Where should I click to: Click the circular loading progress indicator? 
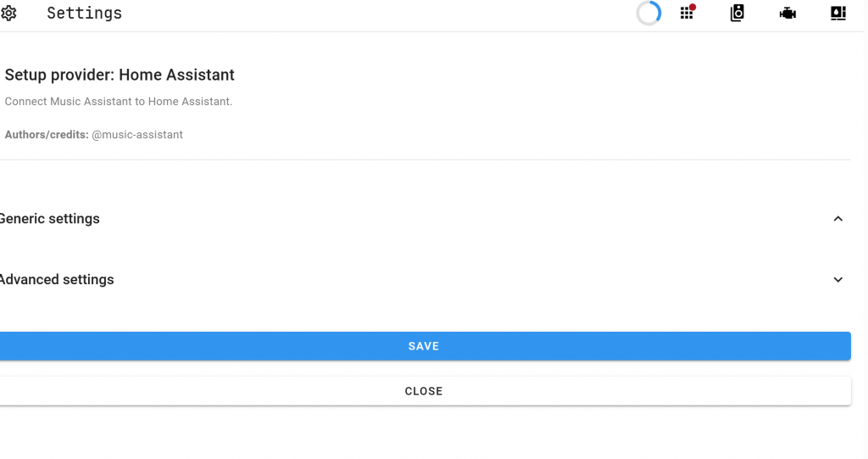pyautogui.click(x=648, y=13)
